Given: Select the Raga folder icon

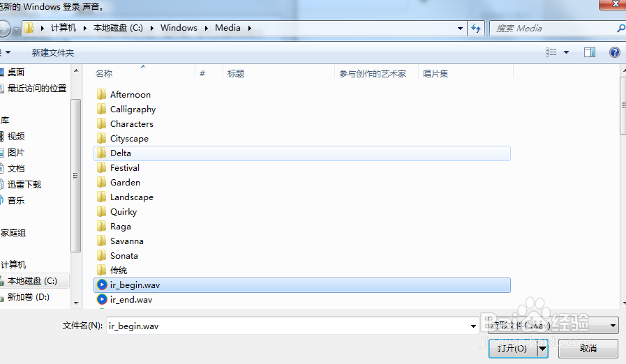Looking at the screenshot, I should tap(101, 227).
